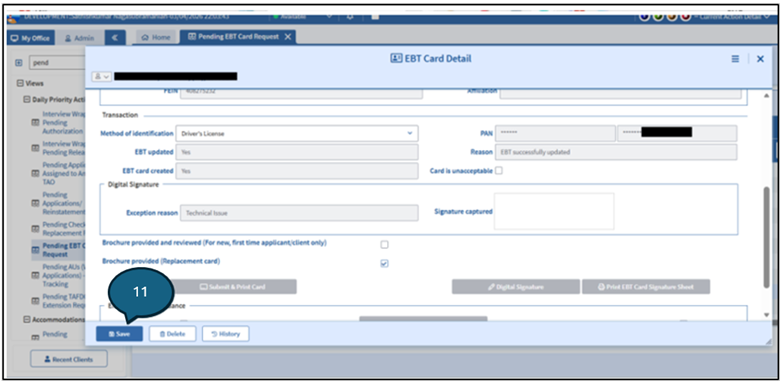The image size is (780, 381).
Task: Click the Signature captured box
Action: 554,211
